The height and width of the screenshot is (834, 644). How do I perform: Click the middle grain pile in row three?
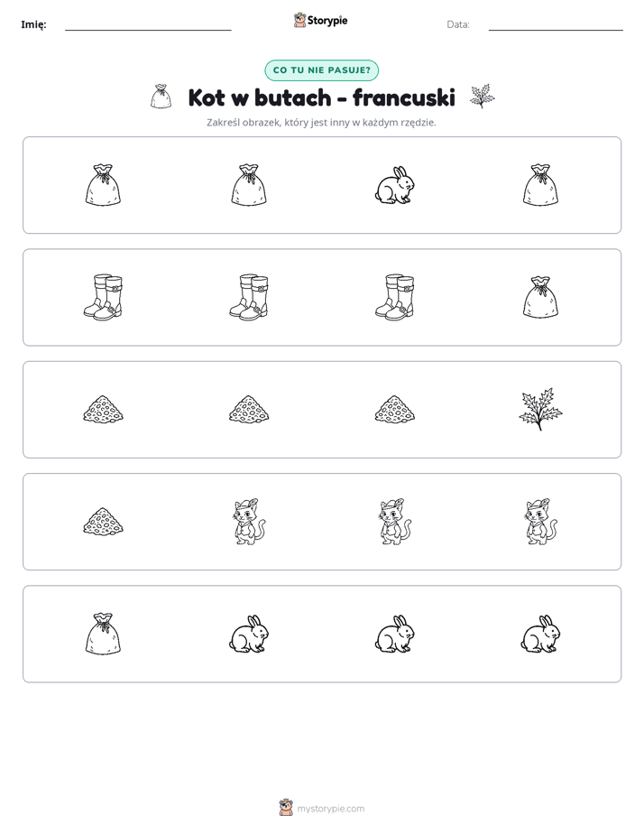(x=249, y=409)
